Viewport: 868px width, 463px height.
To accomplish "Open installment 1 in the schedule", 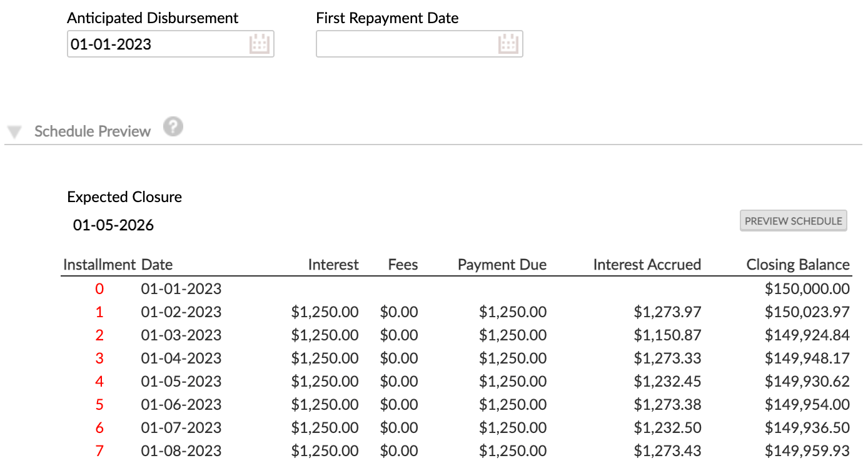I will tap(99, 312).
